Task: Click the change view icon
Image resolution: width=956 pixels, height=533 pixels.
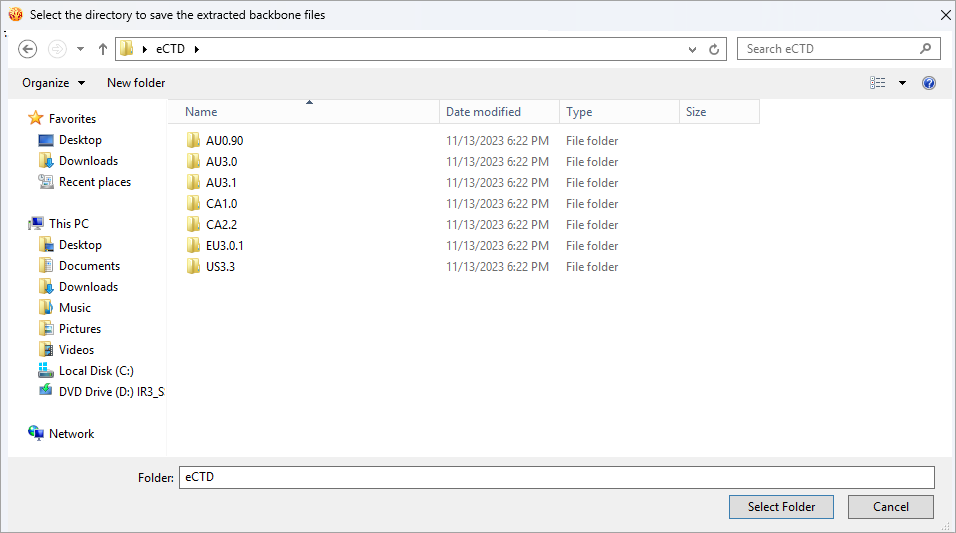Action: (877, 83)
